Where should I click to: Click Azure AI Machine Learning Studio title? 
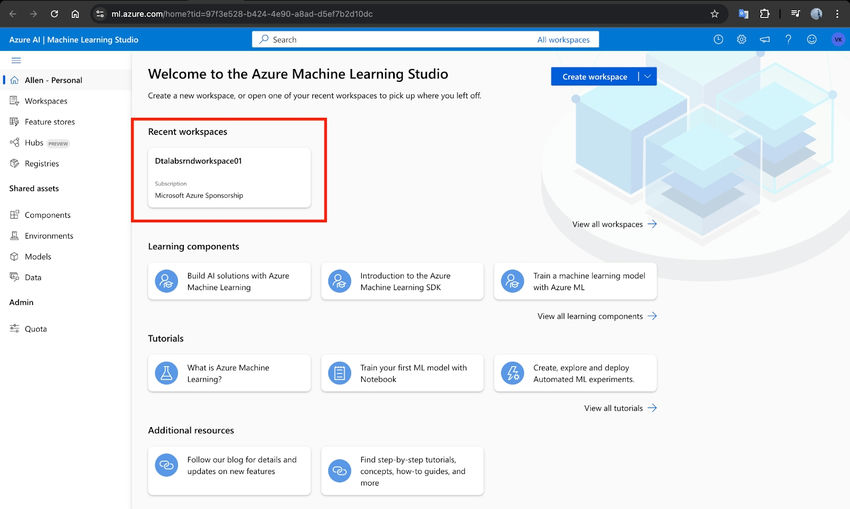74,40
